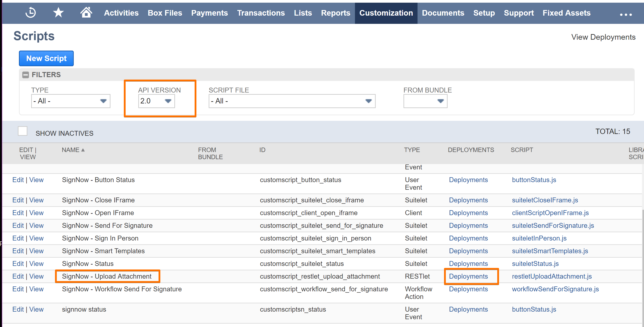644x327 pixels.
Task: Open the Reports menu
Action: pos(336,13)
